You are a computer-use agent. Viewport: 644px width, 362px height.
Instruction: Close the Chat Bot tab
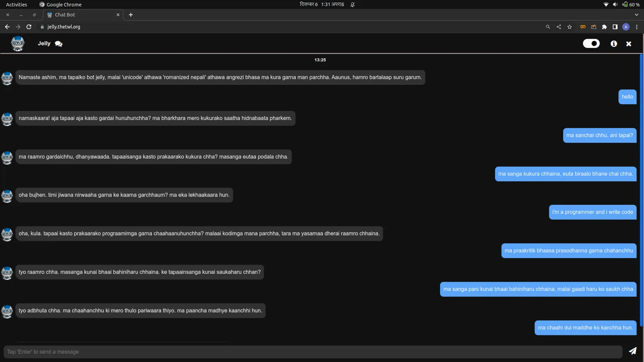coord(118,15)
